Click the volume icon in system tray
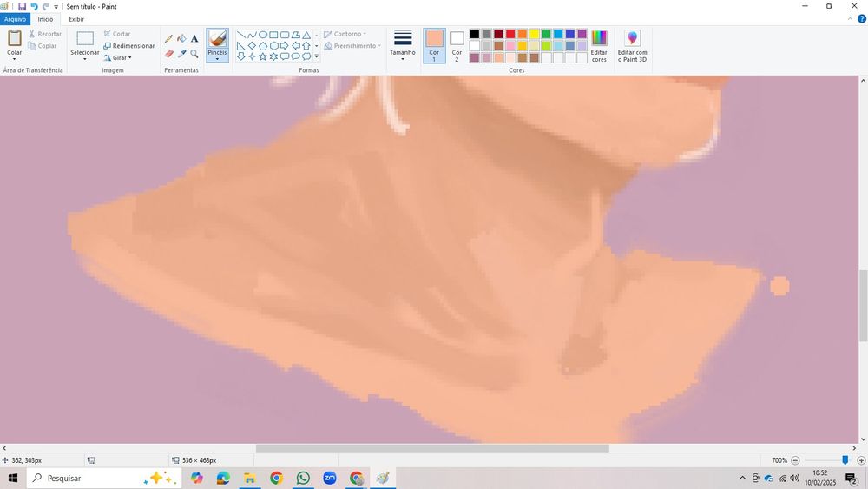This screenshot has height=489, width=868. coord(795,478)
